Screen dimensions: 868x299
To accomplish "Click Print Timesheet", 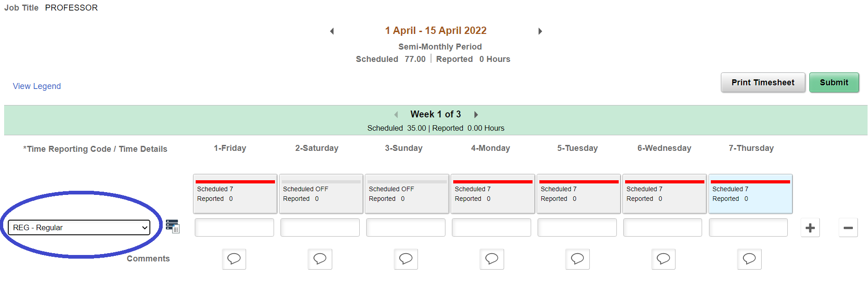I will tap(763, 83).
